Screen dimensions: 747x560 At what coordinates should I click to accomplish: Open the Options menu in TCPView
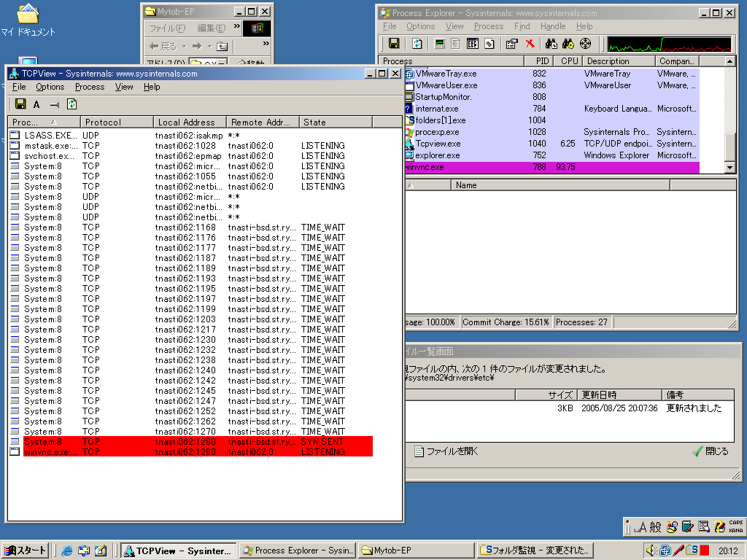tap(50, 87)
